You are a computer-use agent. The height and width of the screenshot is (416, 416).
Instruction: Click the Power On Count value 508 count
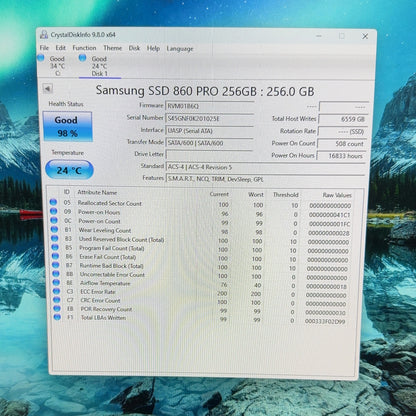coord(343,144)
